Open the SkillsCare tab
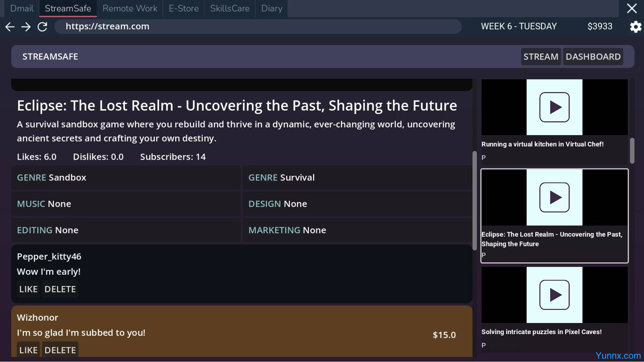Image resolution: width=644 pixels, height=362 pixels. click(x=230, y=8)
